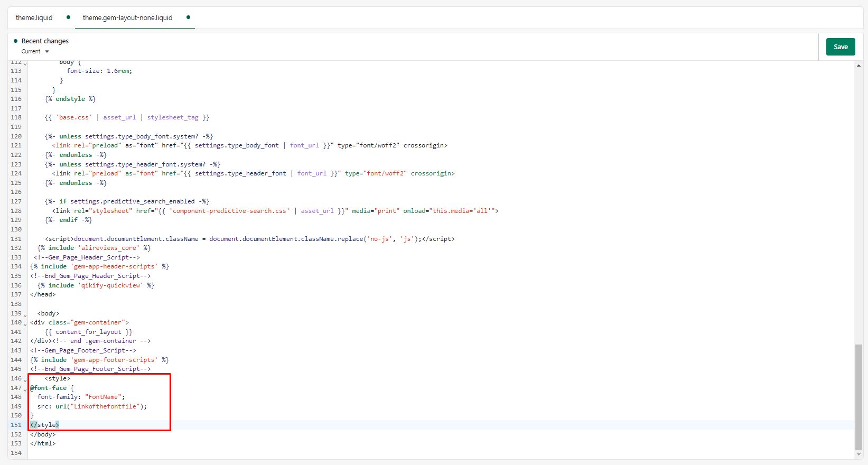This screenshot has height=465, width=868.
Task: Click the "FontName" font-family value
Action: click(104, 397)
